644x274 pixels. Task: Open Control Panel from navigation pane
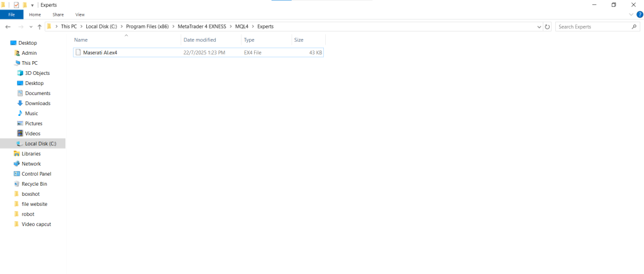[x=36, y=174]
